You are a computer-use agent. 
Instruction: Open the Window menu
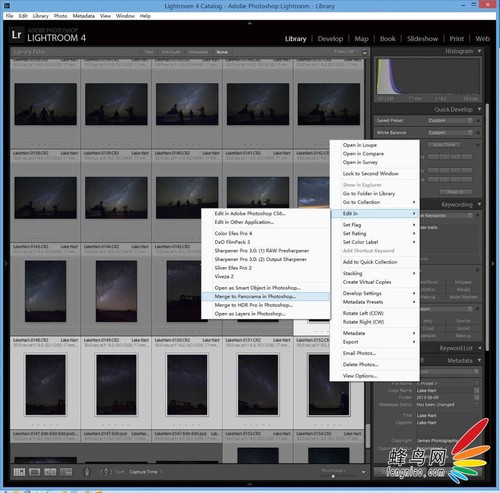click(x=125, y=16)
